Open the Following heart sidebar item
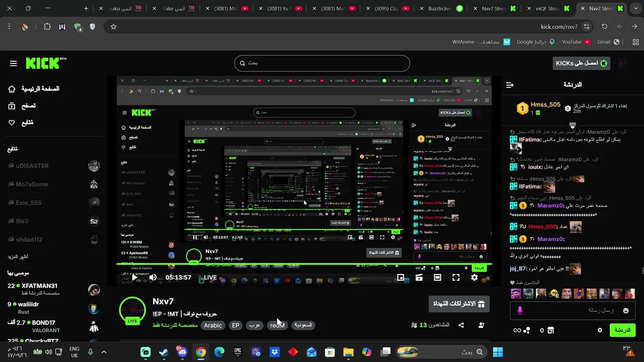 tap(21, 123)
